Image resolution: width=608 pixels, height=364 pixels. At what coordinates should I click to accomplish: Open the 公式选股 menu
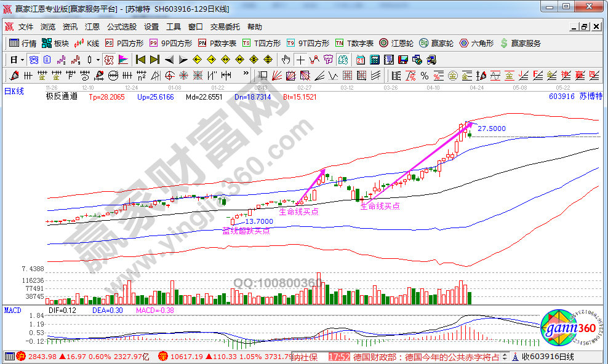pos(122,26)
